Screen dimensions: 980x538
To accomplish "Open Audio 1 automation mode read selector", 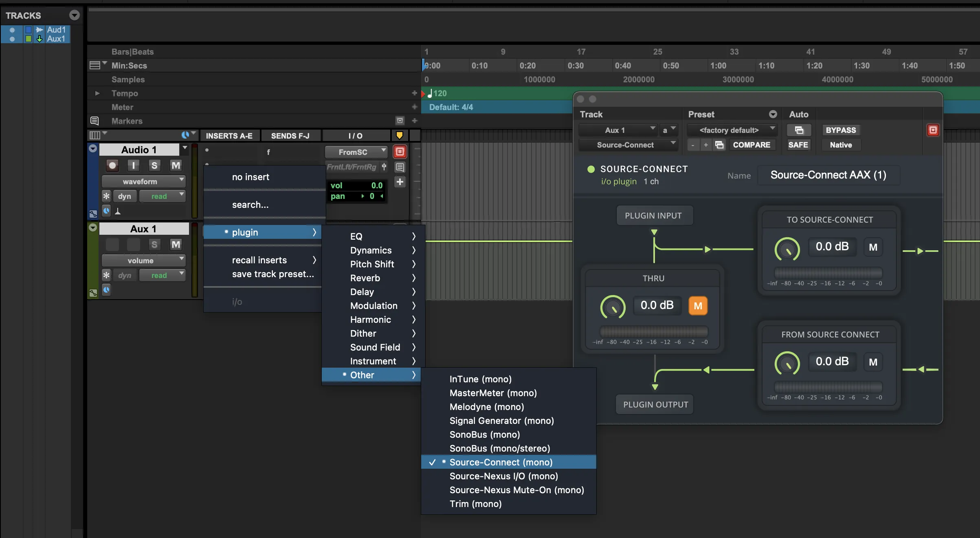I will pos(162,196).
